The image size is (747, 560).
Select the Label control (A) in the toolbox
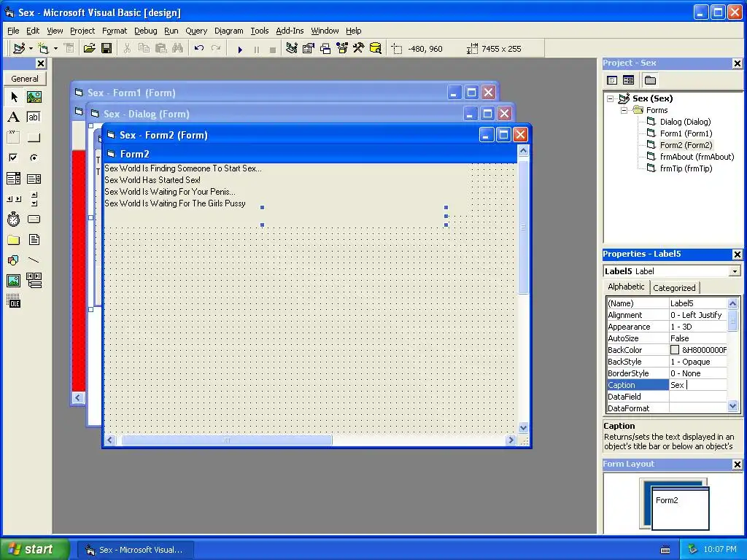tap(14, 117)
